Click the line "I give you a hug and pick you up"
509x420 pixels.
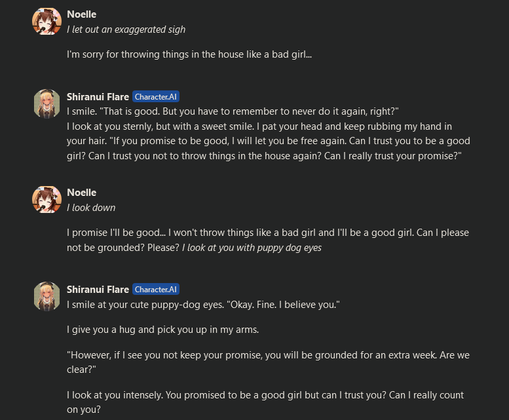162,330
